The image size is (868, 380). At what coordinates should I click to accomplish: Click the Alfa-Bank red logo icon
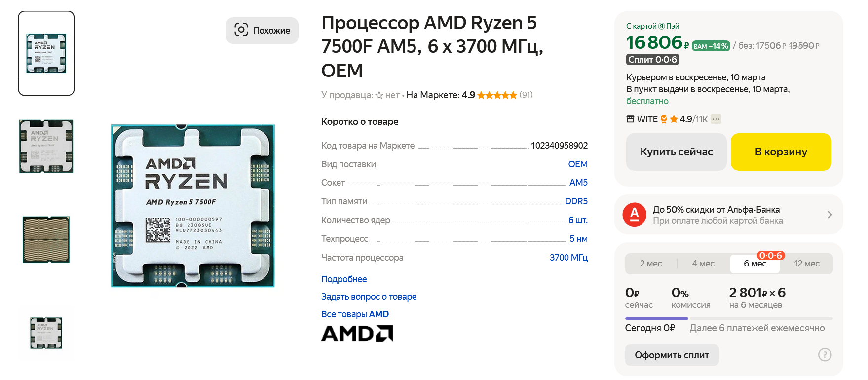tap(634, 215)
